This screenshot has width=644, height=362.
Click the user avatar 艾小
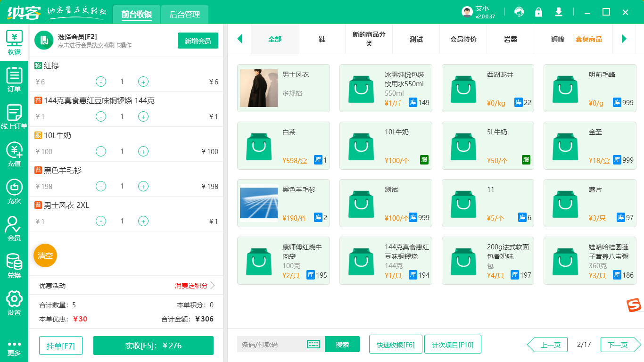(x=467, y=12)
